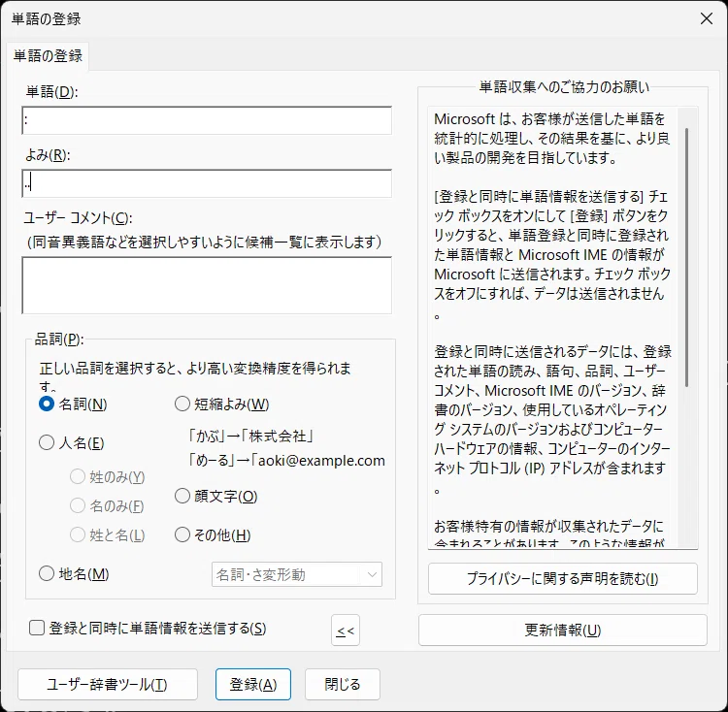Close the 単語の登録 dialog window
728x712 pixels.
click(707, 18)
